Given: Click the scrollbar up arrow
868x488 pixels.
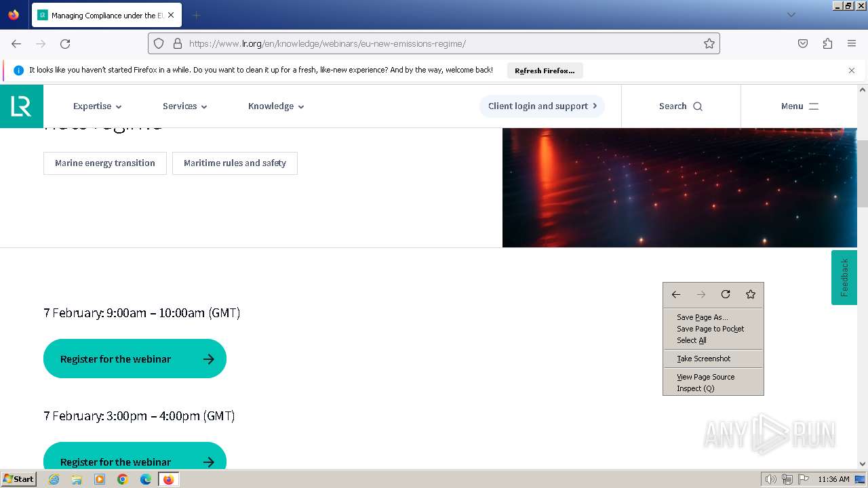Looking at the screenshot, I should tap(863, 89).
